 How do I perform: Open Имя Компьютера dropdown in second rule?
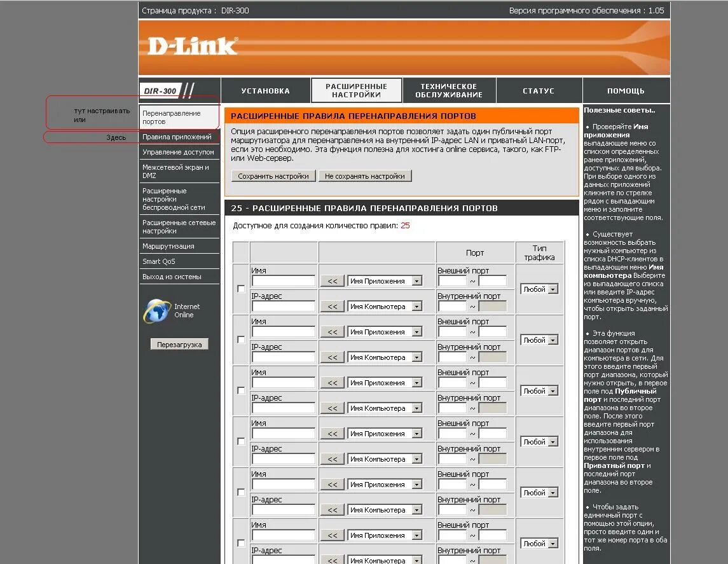(385, 357)
